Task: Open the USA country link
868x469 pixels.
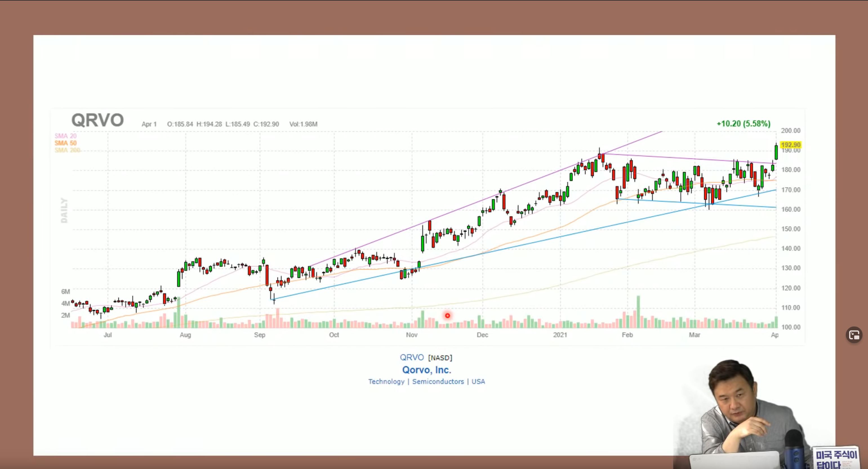Action: click(x=478, y=381)
